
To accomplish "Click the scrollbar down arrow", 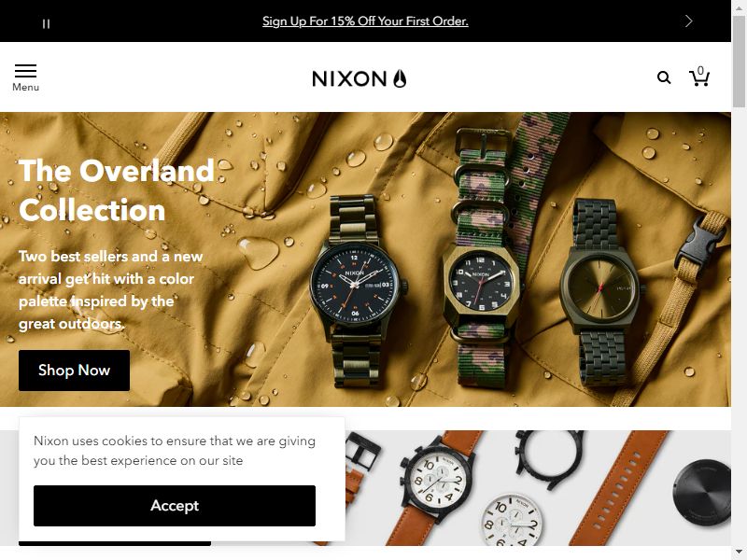I will [x=739, y=554].
